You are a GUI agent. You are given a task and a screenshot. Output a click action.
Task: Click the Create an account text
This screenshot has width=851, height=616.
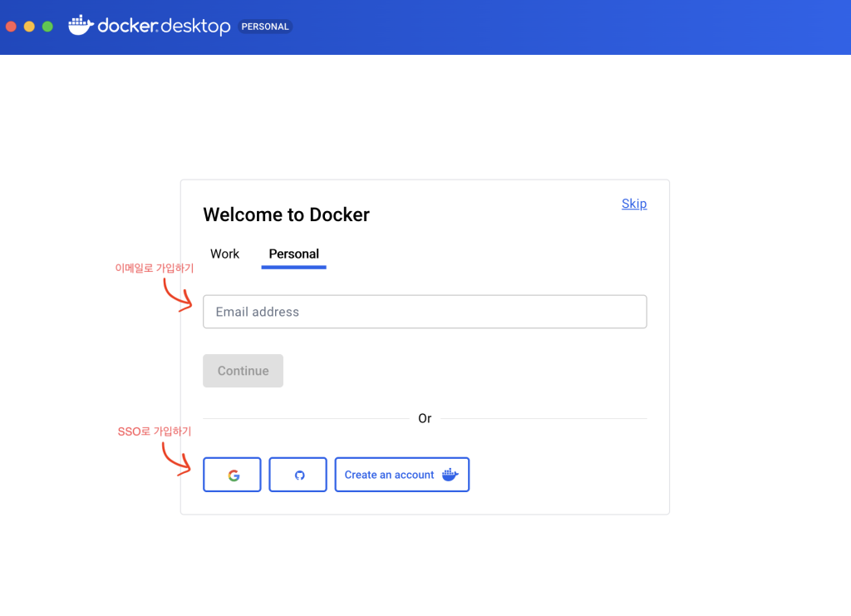click(389, 475)
